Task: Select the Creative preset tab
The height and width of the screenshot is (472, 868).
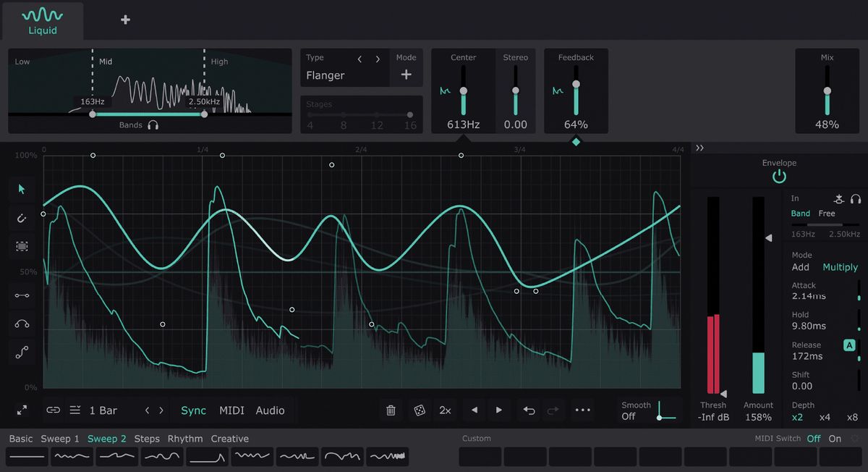Action: click(x=230, y=438)
